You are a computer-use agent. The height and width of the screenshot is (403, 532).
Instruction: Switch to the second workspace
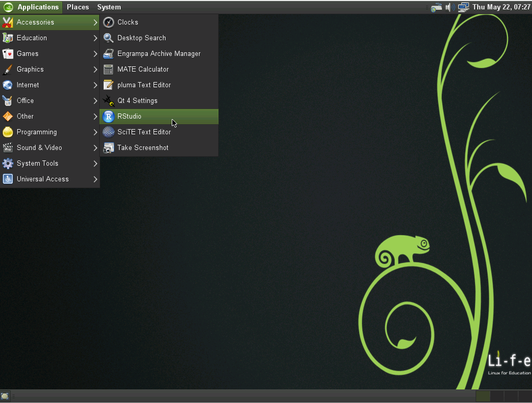497,396
